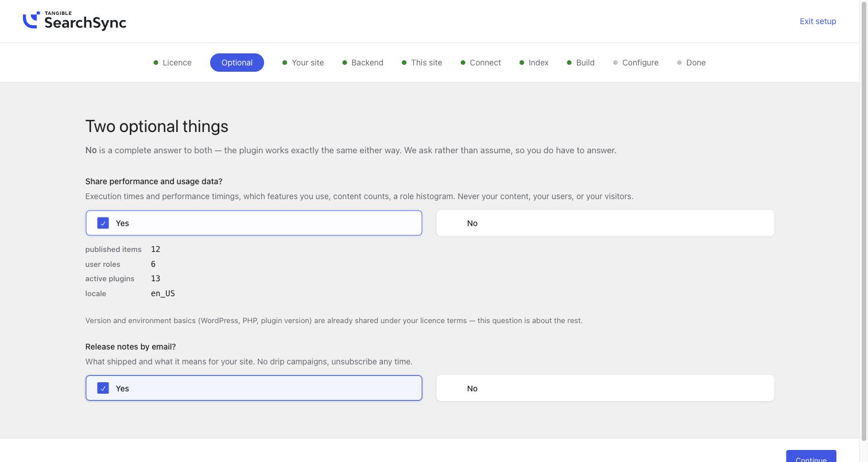This screenshot has height=462, width=868.
Task: Open the Backend step
Action: [x=363, y=63]
